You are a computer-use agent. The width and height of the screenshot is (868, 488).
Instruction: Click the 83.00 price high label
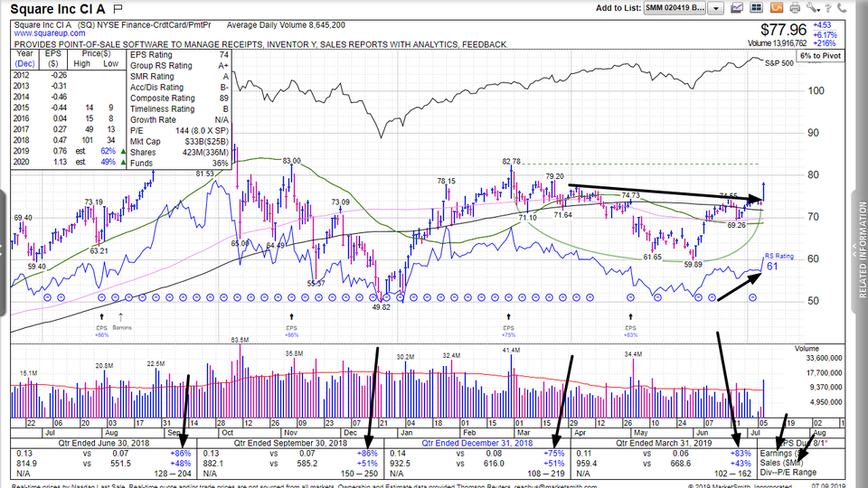[x=292, y=161]
